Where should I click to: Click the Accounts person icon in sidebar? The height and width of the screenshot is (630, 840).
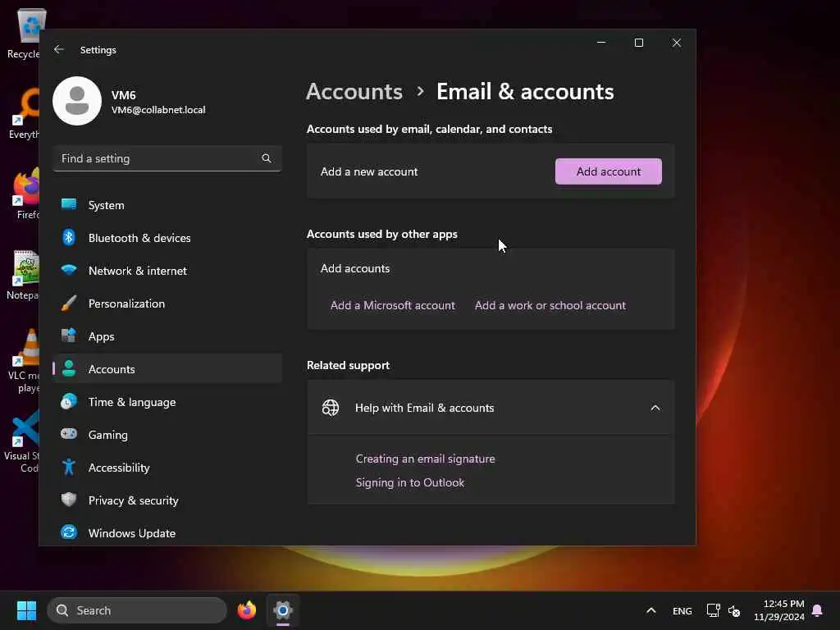[69, 368]
